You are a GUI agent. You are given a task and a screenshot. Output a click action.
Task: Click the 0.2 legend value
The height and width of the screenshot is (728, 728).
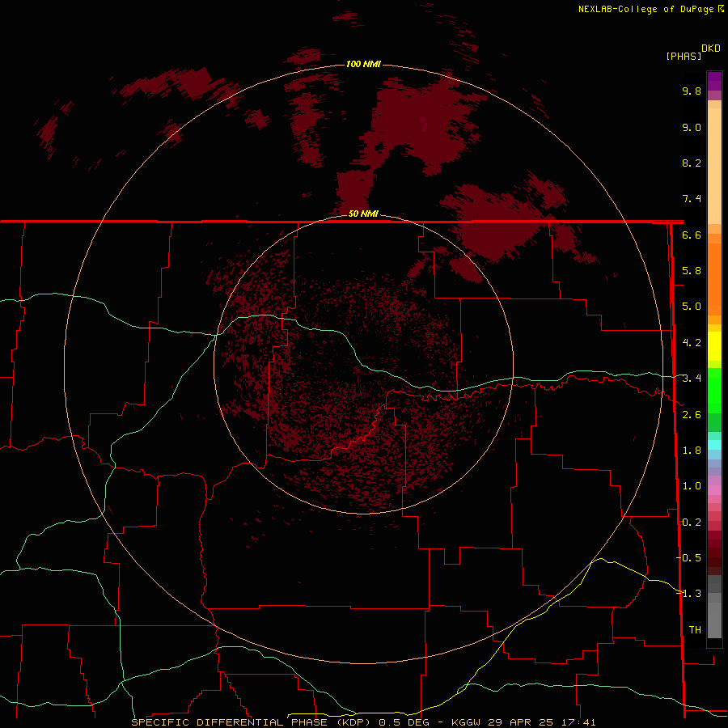(x=692, y=523)
